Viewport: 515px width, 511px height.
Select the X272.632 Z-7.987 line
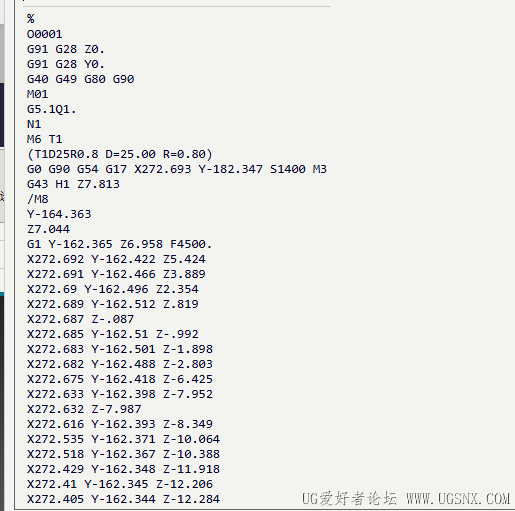[84, 409]
